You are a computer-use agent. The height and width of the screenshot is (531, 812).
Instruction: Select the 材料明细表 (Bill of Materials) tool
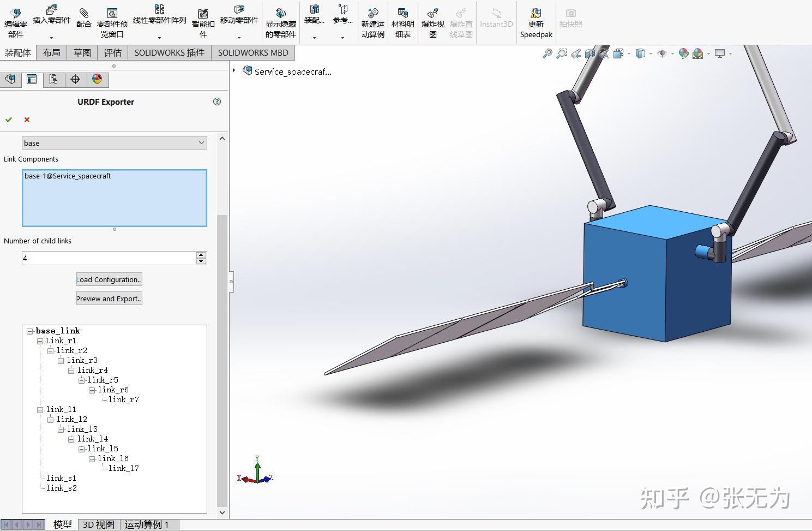point(403,16)
